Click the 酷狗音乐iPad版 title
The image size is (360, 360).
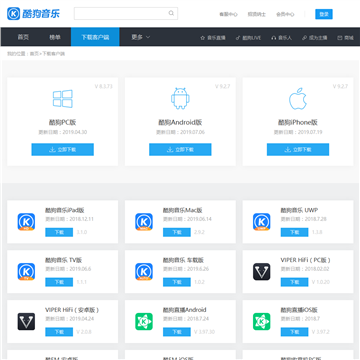pyautogui.click(x=65, y=210)
